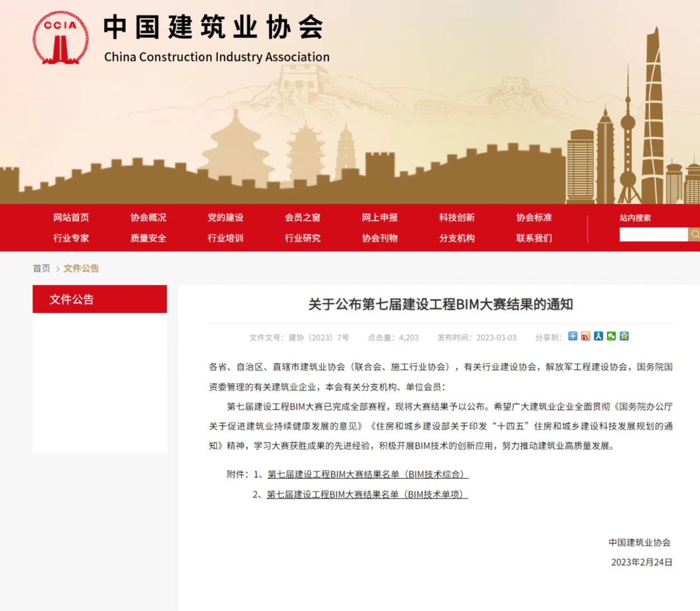This screenshot has width=700, height=611.
Task: Share to QZone using the star icon
Action: coord(625,336)
